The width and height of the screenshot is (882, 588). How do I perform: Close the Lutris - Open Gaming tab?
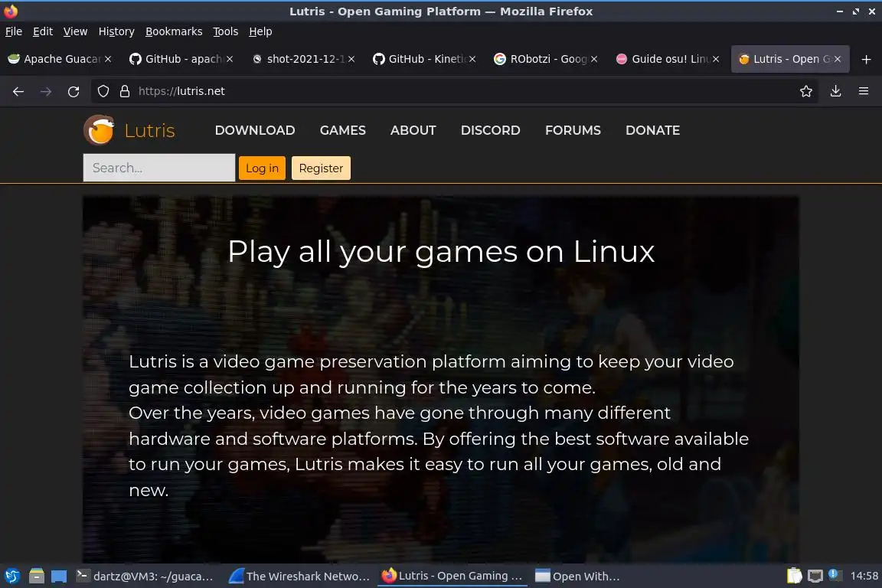pos(838,59)
